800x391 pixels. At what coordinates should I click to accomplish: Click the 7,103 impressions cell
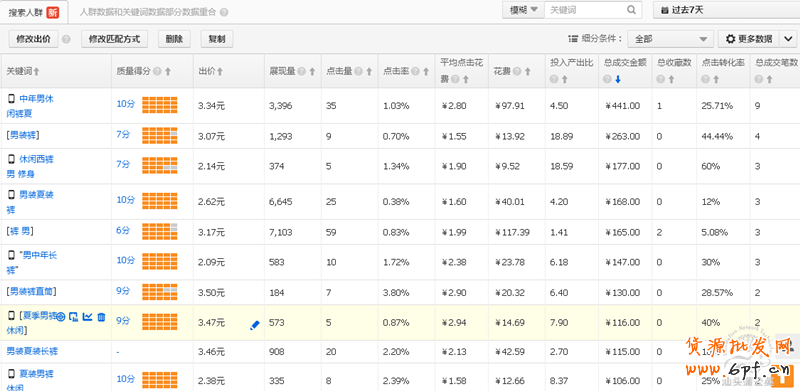(x=281, y=233)
